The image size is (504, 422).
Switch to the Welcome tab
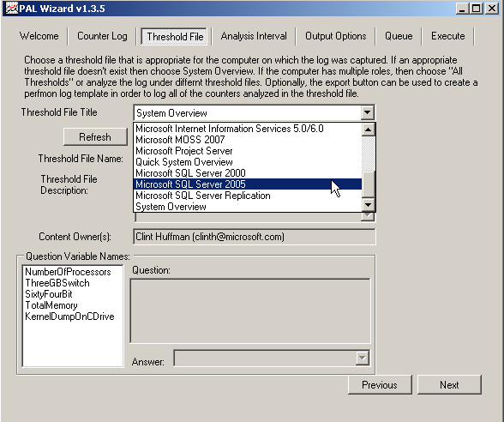click(39, 36)
